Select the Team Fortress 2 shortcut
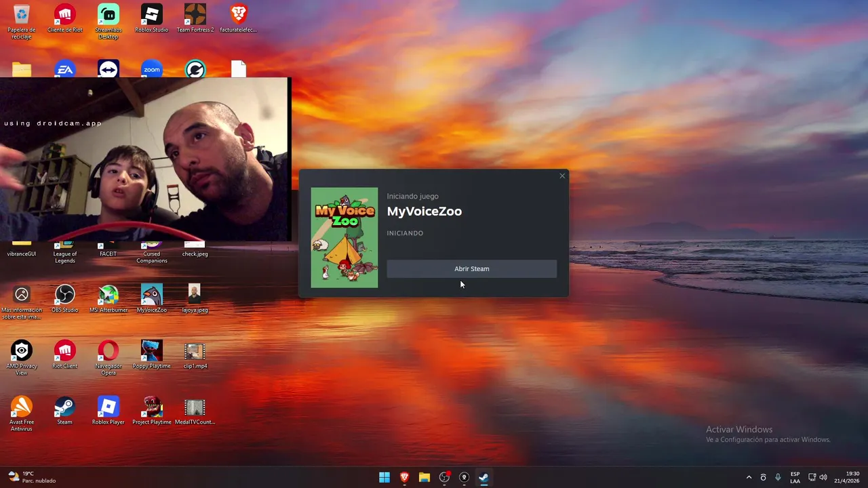The width and height of the screenshot is (868, 488). pos(195,19)
